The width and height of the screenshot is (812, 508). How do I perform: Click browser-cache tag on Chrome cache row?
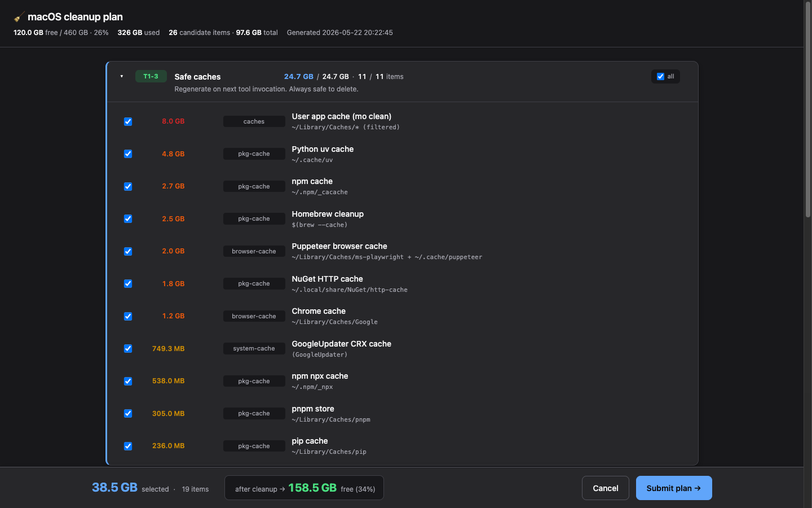coord(254,316)
